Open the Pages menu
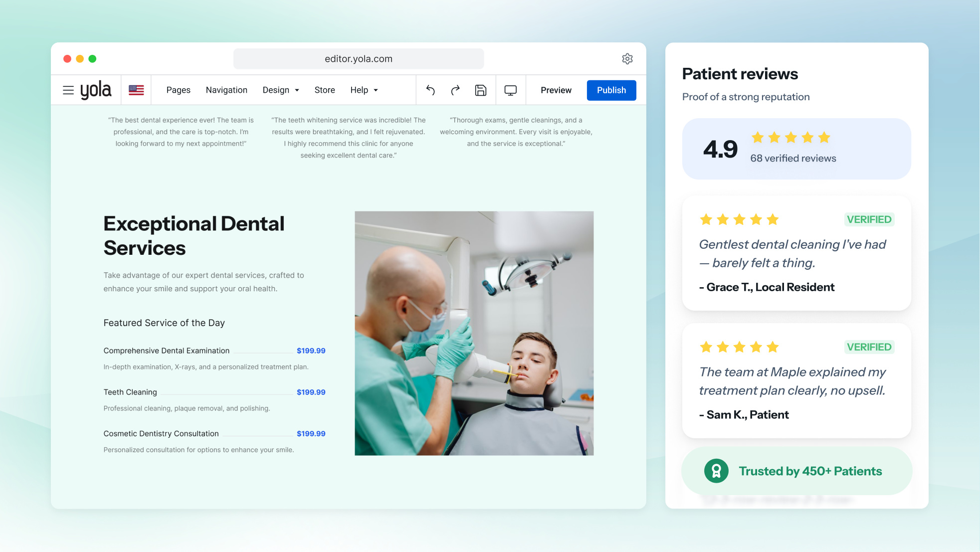 (x=179, y=90)
